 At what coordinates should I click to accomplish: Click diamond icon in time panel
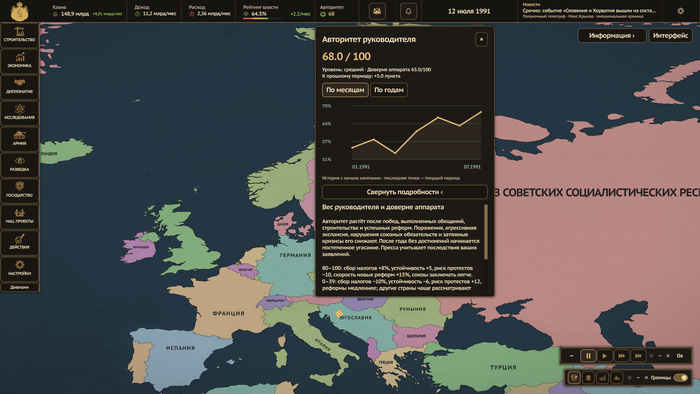[651, 356]
